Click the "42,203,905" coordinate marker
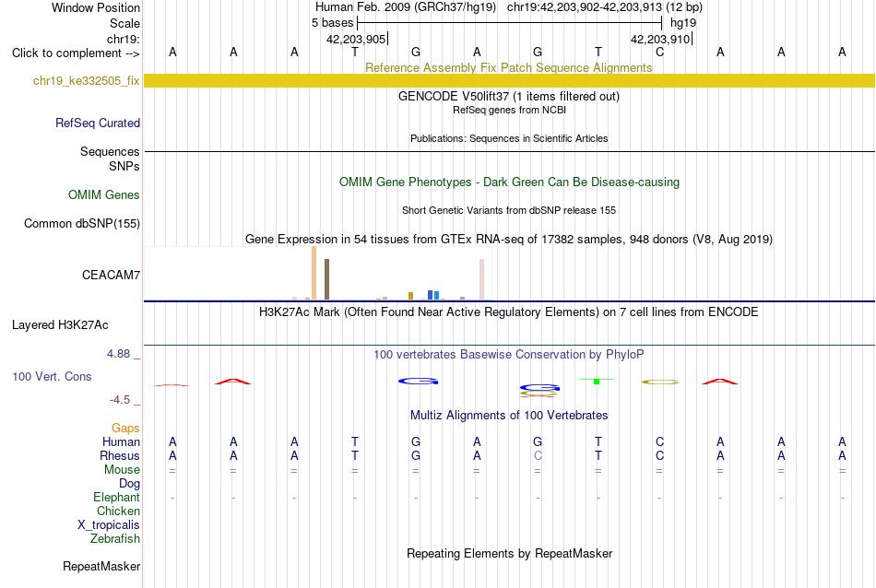 click(356, 39)
